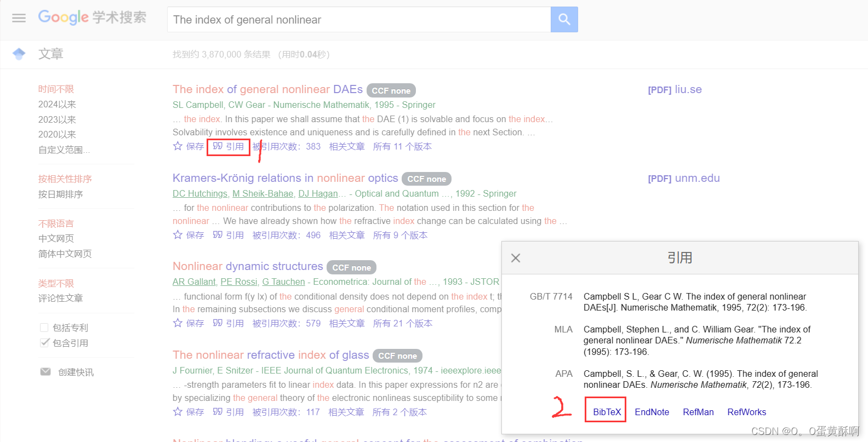The image size is (868, 442).
Task: Toggle the 包含引用 checkbox
Action: 44,343
